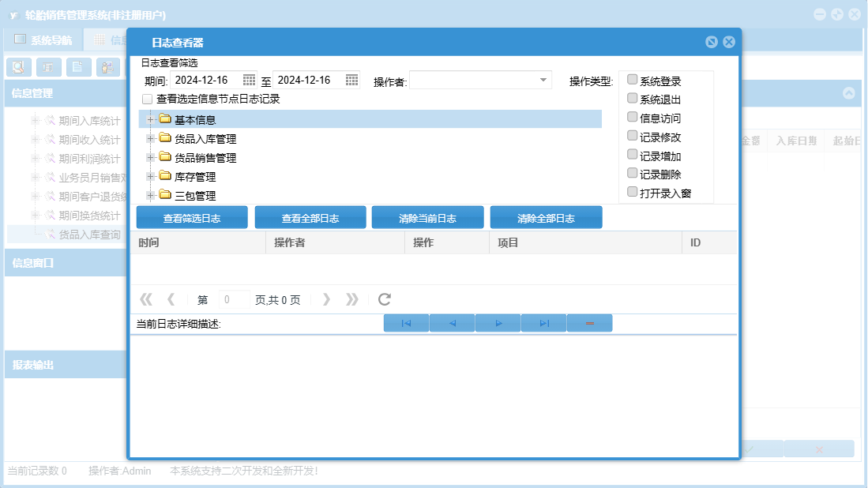Open the start date calendar picker
Viewport: 868px width, 488px height.
pyautogui.click(x=249, y=80)
